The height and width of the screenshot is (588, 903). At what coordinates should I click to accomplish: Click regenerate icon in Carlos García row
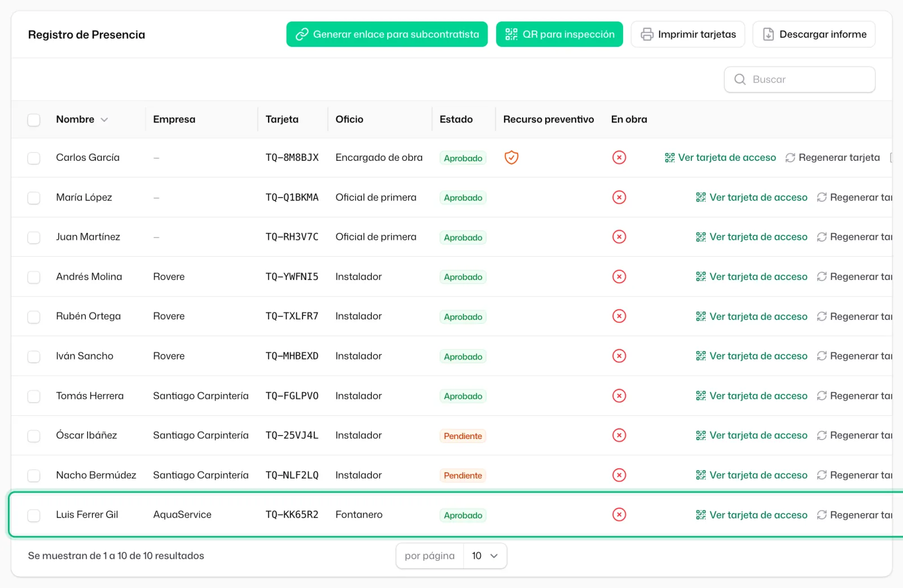coord(790,157)
